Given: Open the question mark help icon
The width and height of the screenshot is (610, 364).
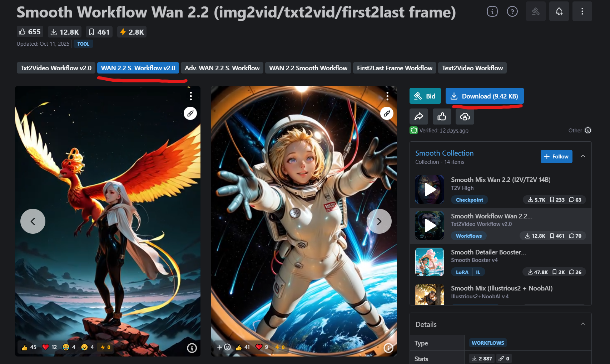Looking at the screenshot, I should pyautogui.click(x=512, y=12).
